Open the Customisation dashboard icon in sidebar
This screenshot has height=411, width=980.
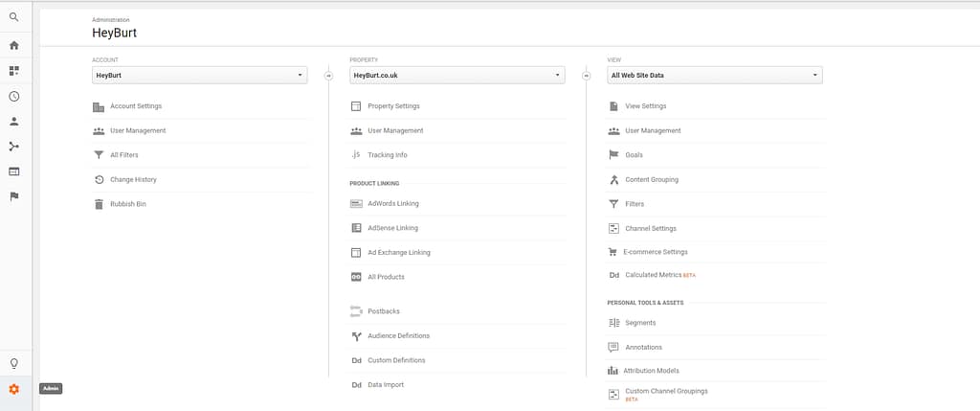[x=13, y=71]
